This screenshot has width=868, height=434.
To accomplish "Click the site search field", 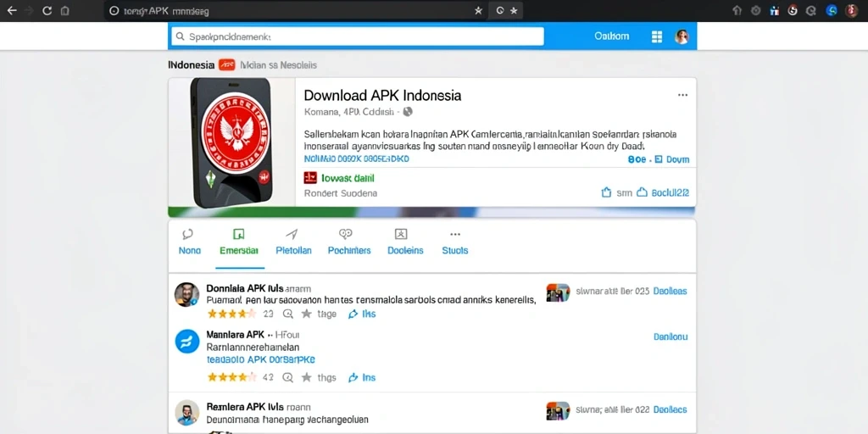I will coord(358,36).
